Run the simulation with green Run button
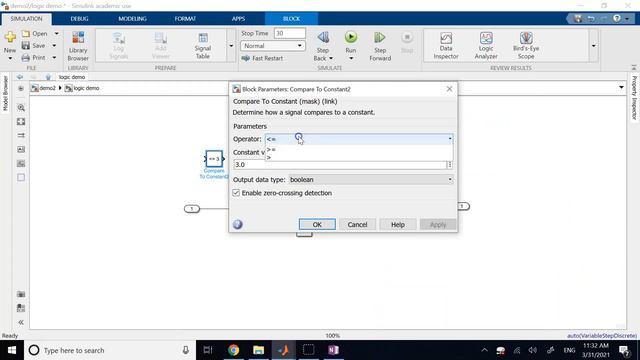The image size is (640, 360). point(351,38)
